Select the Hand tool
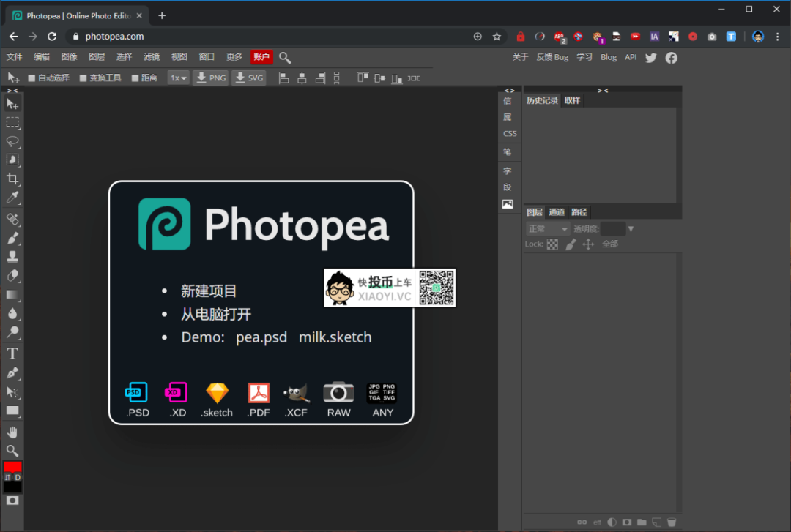This screenshot has height=532, width=791. (12, 432)
